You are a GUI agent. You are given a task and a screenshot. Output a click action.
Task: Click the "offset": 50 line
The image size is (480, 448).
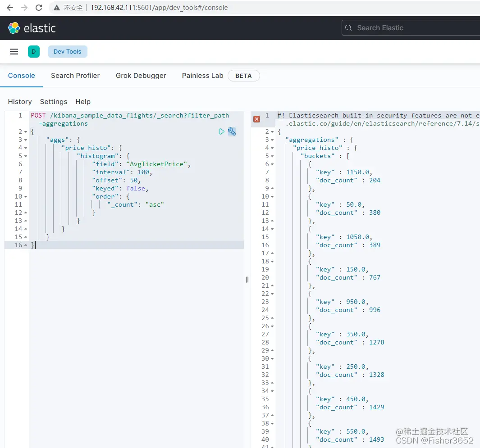tap(116, 181)
